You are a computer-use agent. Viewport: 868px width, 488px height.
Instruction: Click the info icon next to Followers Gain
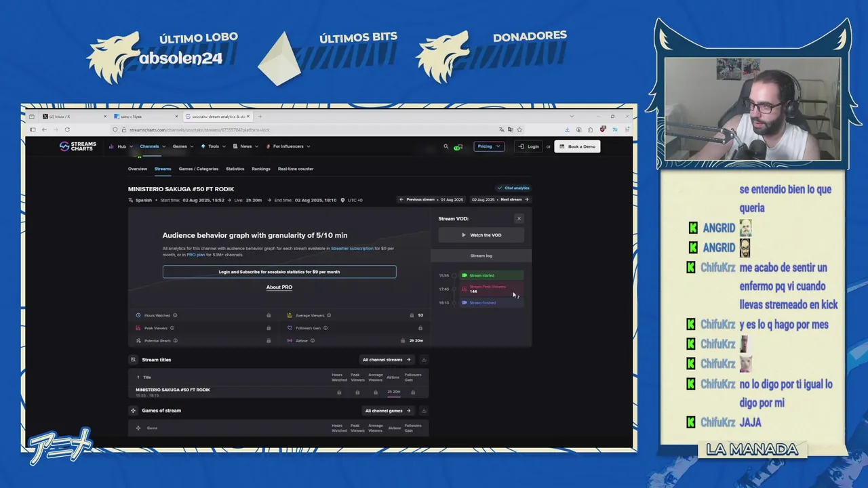click(x=325, y=328)
